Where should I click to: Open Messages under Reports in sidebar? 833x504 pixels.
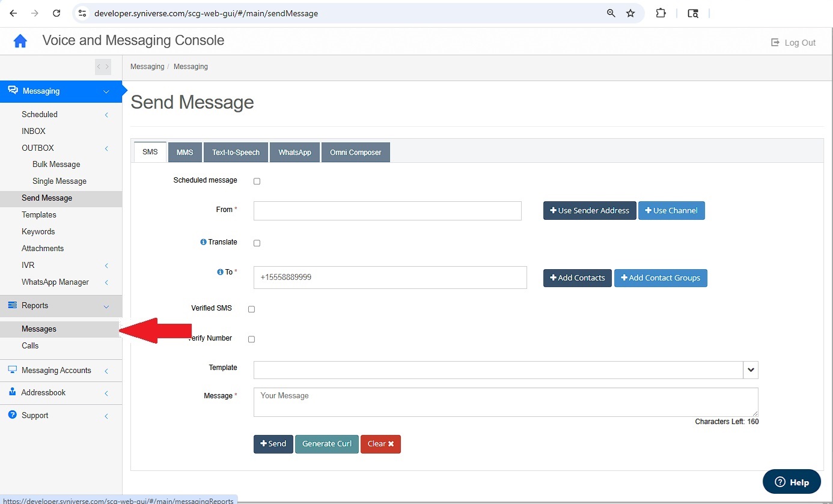[39, 329]
